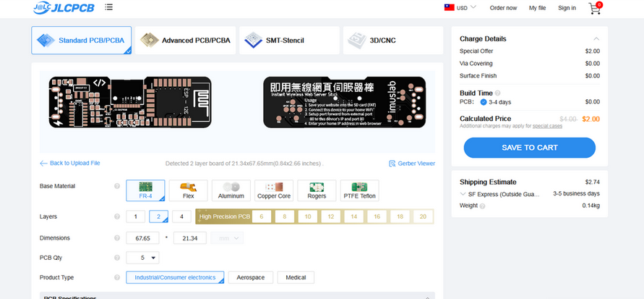Collapse the Charge Details panel
Image resolution: width=644 pixels, height=299 pixels.
pyautogui.click(x=596, y=39)
